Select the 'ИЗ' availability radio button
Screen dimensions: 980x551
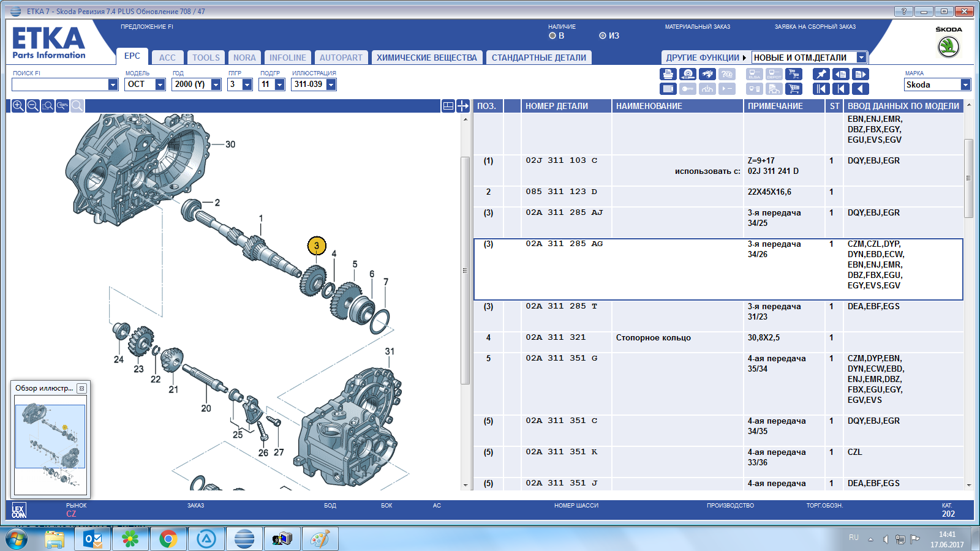603,36
